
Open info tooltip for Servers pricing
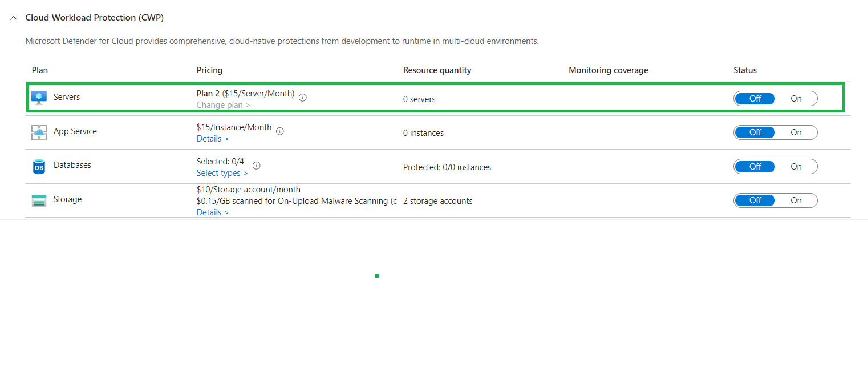click(303, 98)
